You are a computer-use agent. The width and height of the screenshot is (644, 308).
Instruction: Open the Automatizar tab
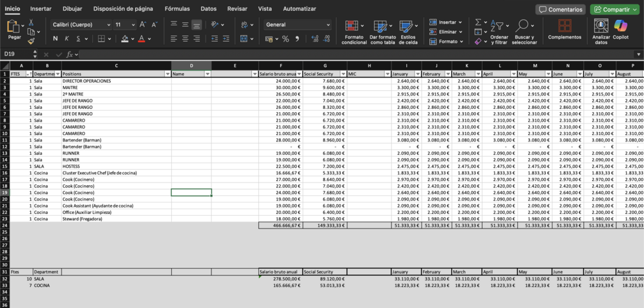point(299,8)
